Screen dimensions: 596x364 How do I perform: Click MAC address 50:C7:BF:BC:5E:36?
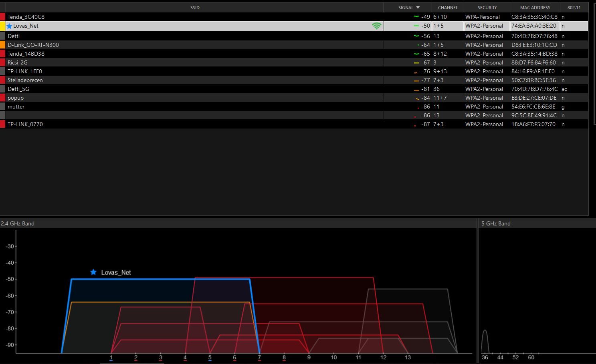tap(533, 80)
